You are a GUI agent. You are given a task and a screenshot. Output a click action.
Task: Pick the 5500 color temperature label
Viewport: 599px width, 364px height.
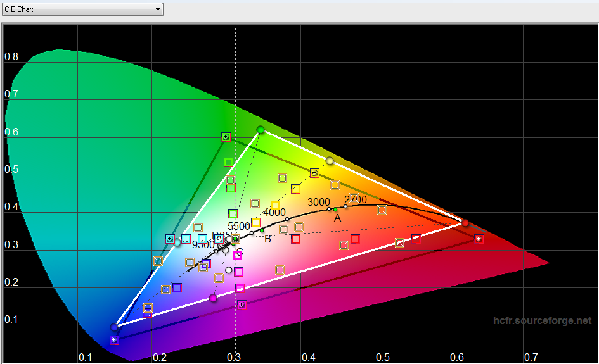pyautogui.click(x=239, y=226)
